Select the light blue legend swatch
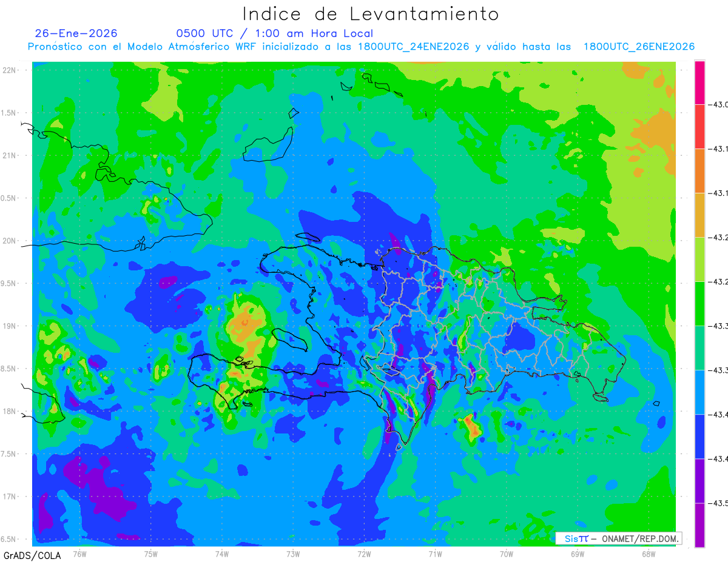Viewport: 728px width, 562px height. 699,392
